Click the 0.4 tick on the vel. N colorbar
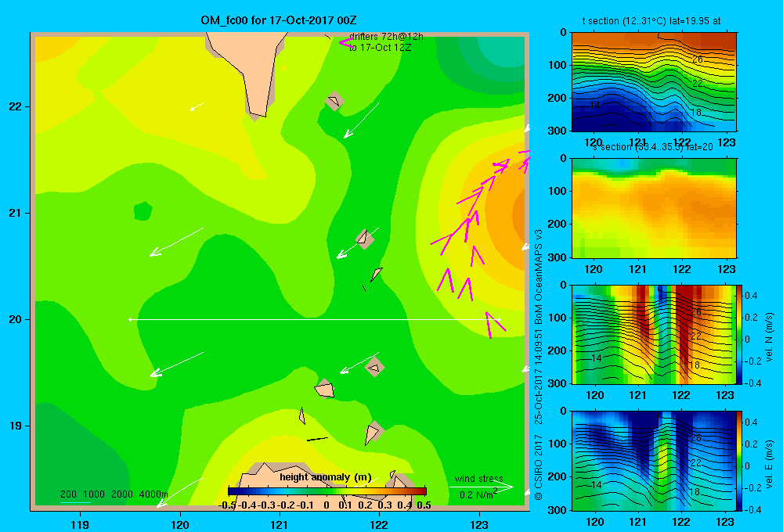Viewport: 783px width, 532px height. (751, 296)
